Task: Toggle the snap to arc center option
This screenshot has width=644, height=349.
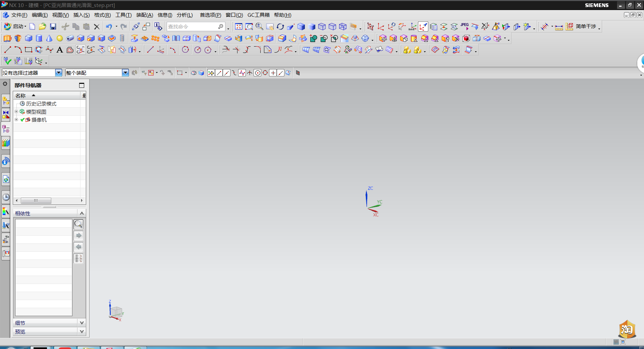Action: coord(257,73)
